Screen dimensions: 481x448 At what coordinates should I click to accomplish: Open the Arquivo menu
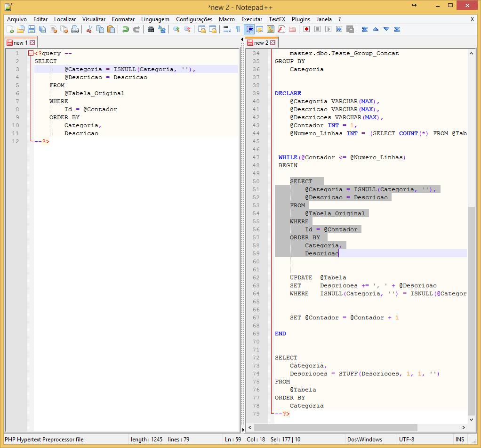tap(17, 19)
